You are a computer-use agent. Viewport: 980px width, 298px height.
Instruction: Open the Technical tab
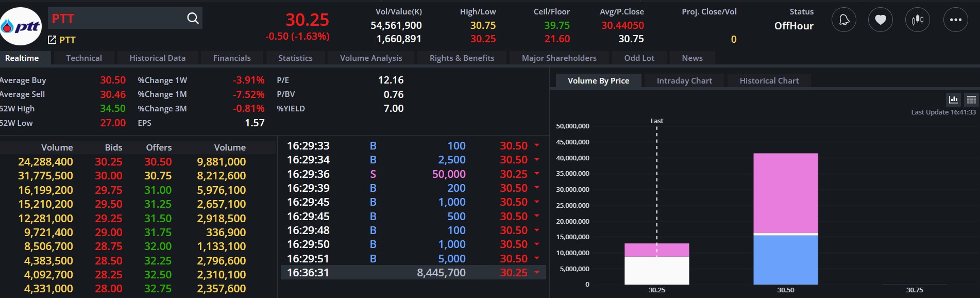84,58
